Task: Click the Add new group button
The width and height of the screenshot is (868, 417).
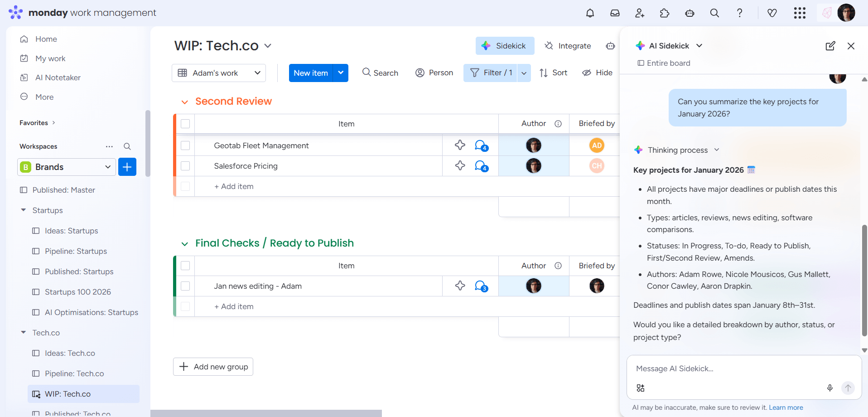Action: 213,367
